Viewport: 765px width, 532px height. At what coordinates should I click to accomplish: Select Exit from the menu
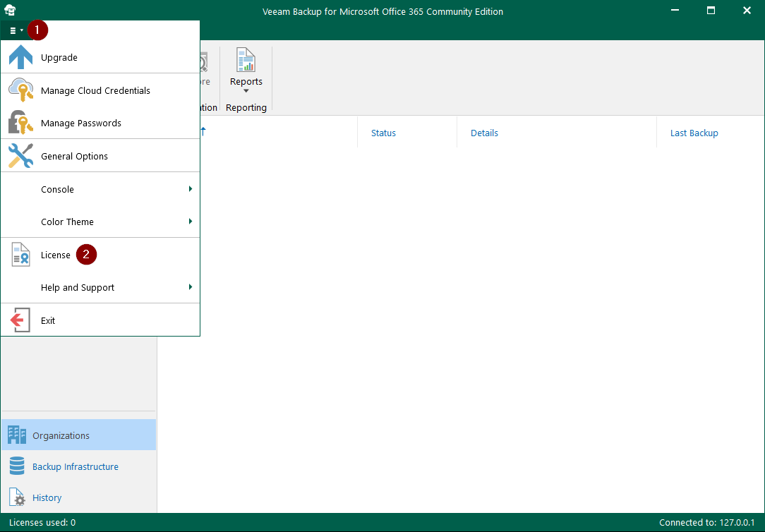coord(100,320)
